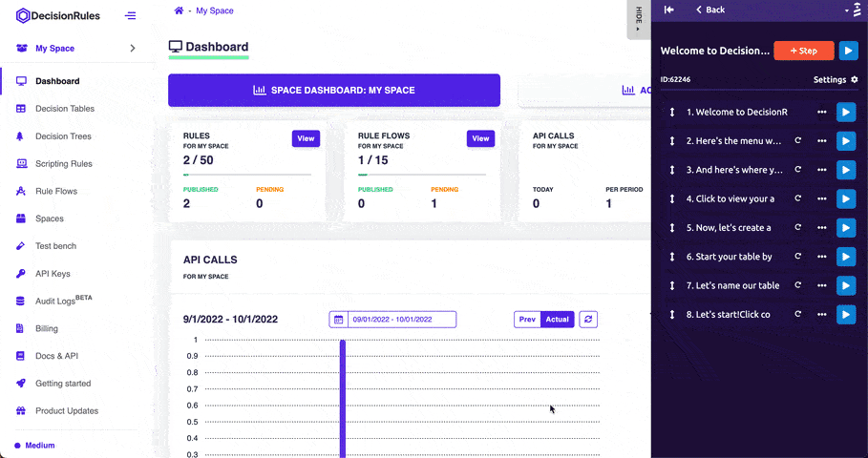
Task: Click the HIDE panel tab
Action: pyautogui.click(x=638, y=19)
